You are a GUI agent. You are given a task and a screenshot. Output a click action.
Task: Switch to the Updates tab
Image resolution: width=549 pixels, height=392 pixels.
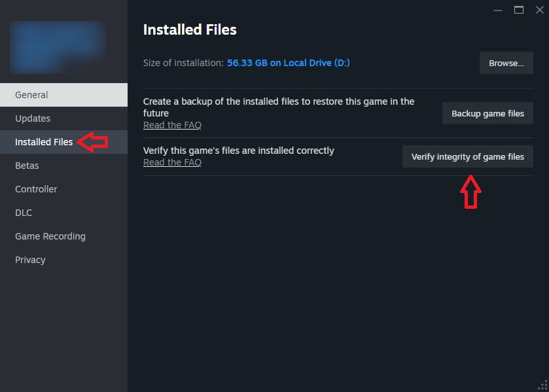click(33, 118)
